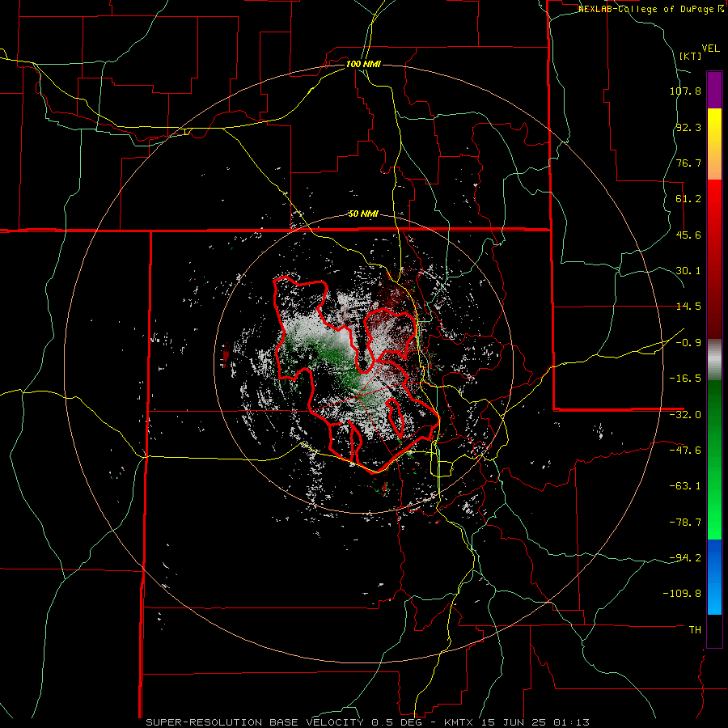
Task: Select the -78.7 scale value
Action: click(x=685, y=523)
